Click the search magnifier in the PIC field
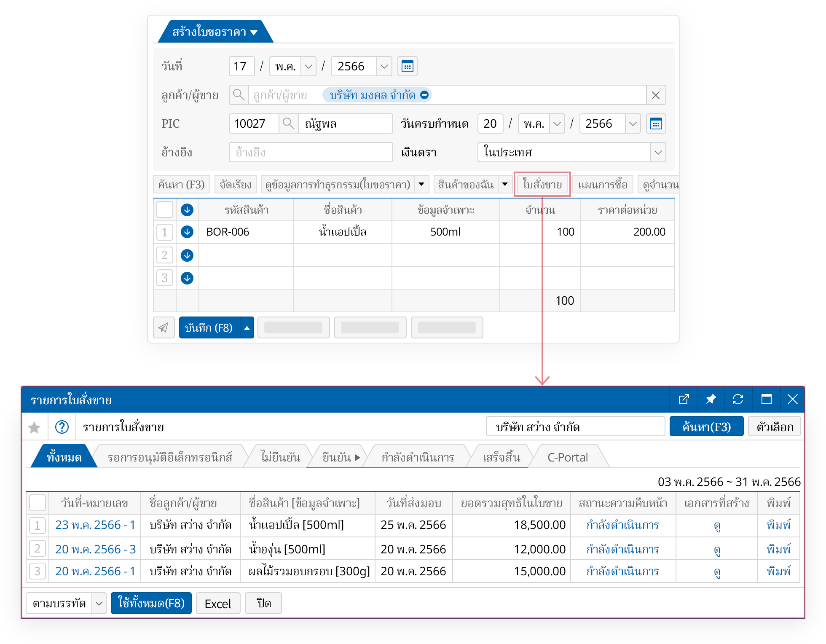This screenshot has width=826, height=644. tap(288, 123)
